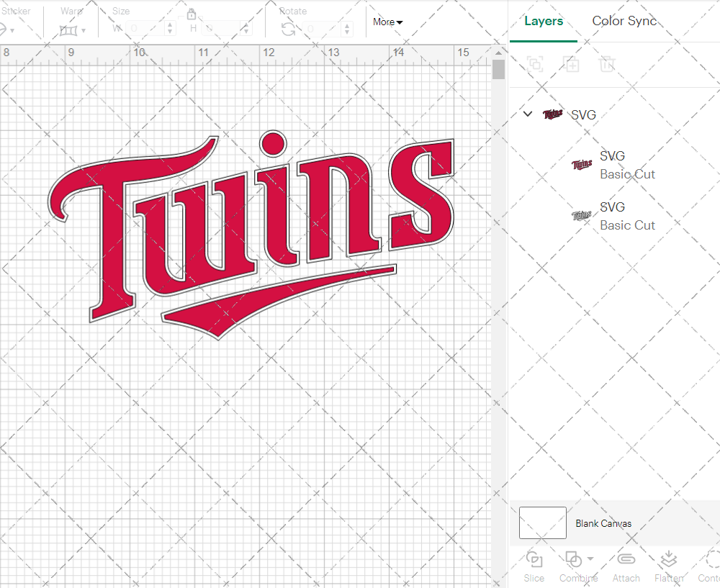
Task: Click the Combine tool icon
Action: pos(573,559)
